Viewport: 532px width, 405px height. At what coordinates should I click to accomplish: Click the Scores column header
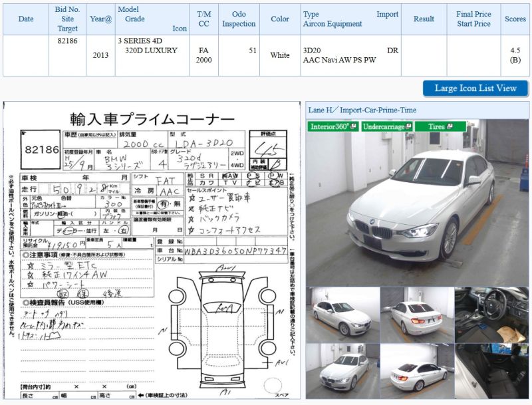(515, 19)
